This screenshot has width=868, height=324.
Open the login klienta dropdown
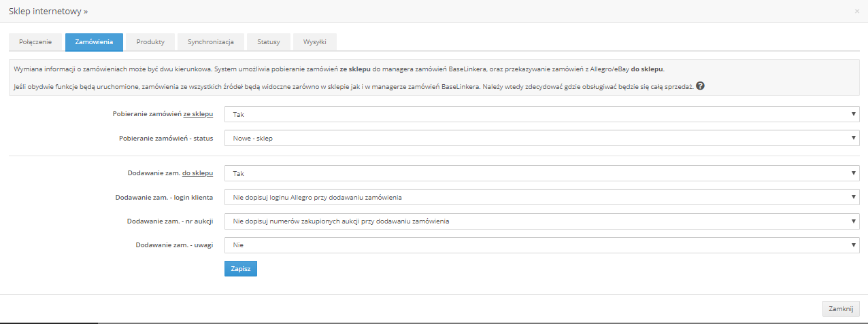pos(541,197)
